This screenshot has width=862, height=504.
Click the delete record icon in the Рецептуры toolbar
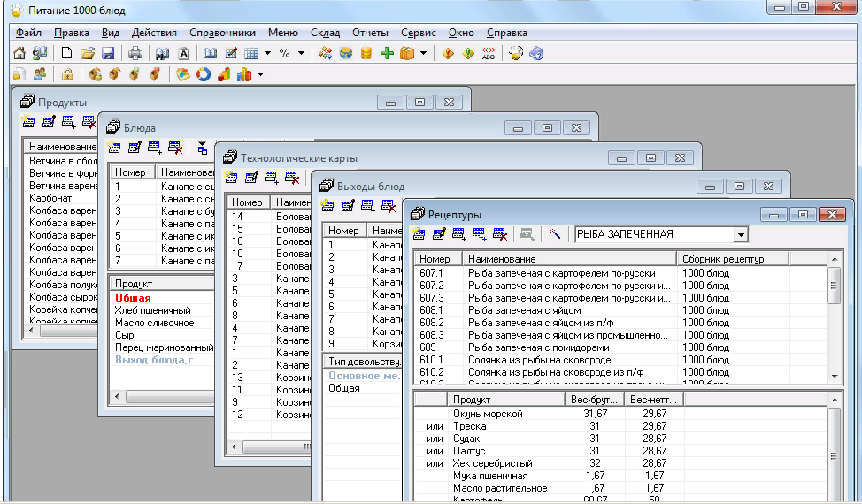coord(500,234)
